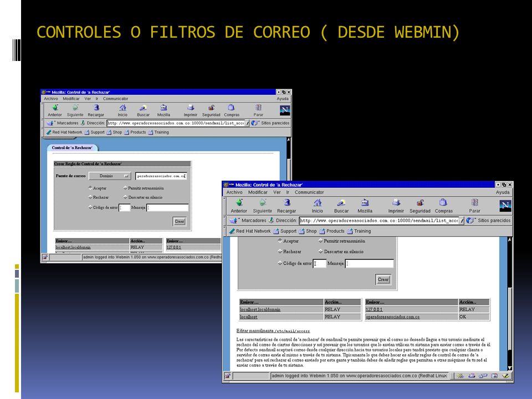
Task: Open localhost.localdomain link in front window
Action: click(260, 309)
